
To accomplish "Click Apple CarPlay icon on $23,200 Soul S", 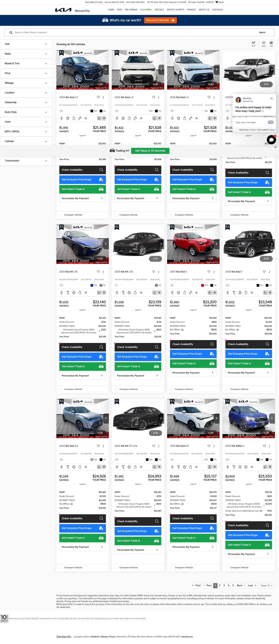I will [x=185, y=292].
